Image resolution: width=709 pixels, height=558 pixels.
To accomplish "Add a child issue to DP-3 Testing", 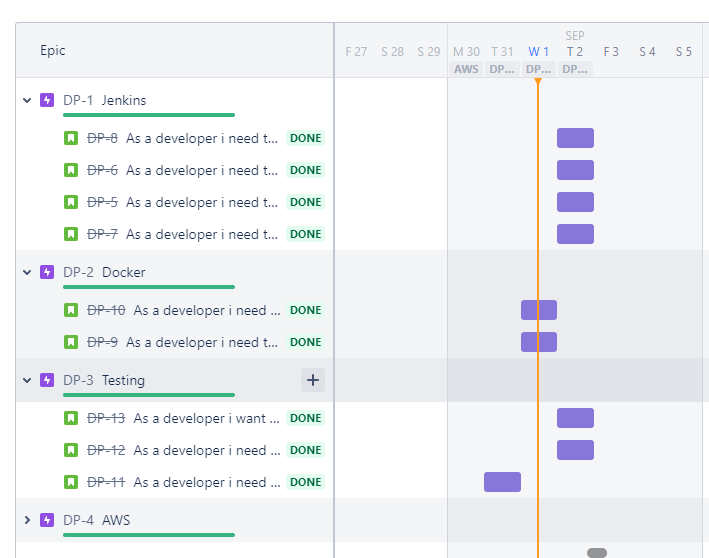I will click(313, 380).
